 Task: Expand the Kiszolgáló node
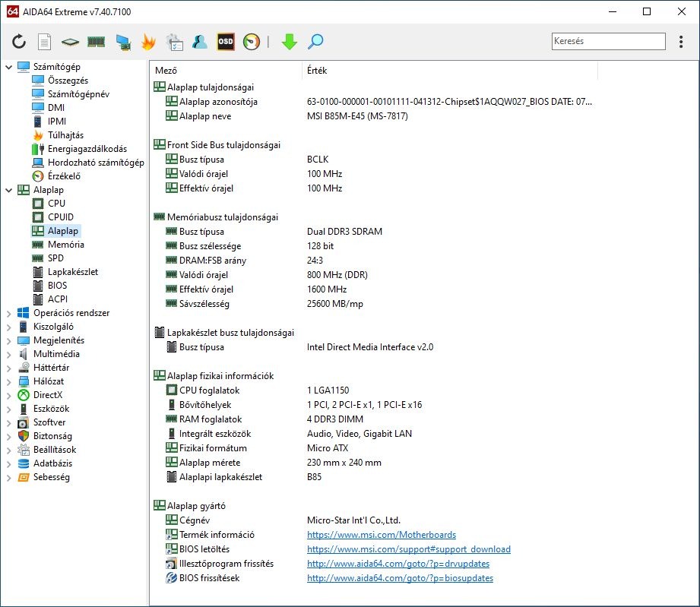pyautogui.click(x=8, y=327)
